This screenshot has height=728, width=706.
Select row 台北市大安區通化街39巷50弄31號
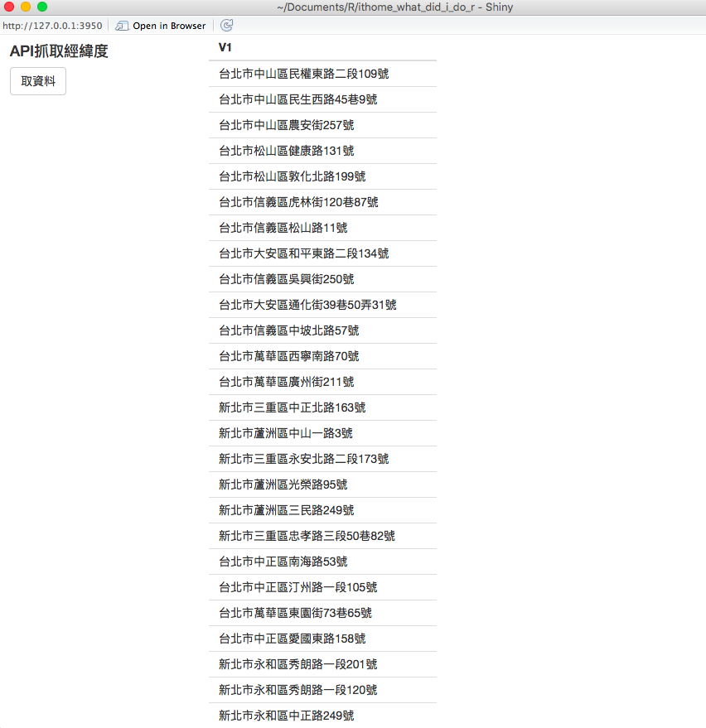click(x=323, y=305)
